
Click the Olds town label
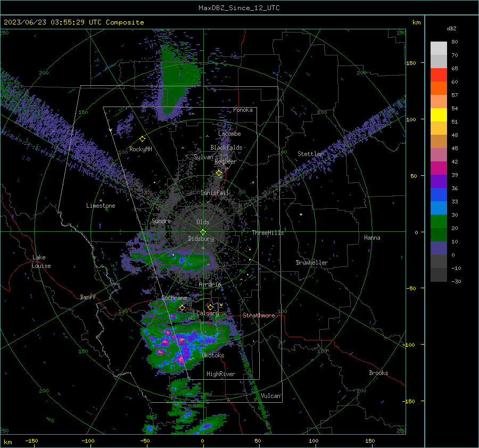[x=203, y=222]
